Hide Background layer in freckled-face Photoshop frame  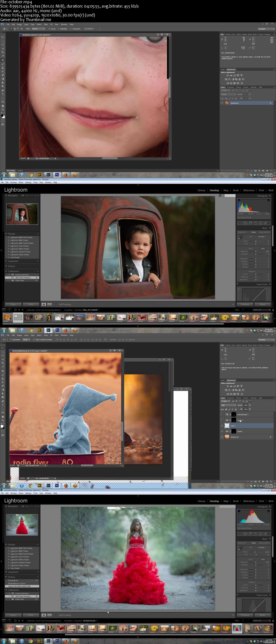[222, 103]
